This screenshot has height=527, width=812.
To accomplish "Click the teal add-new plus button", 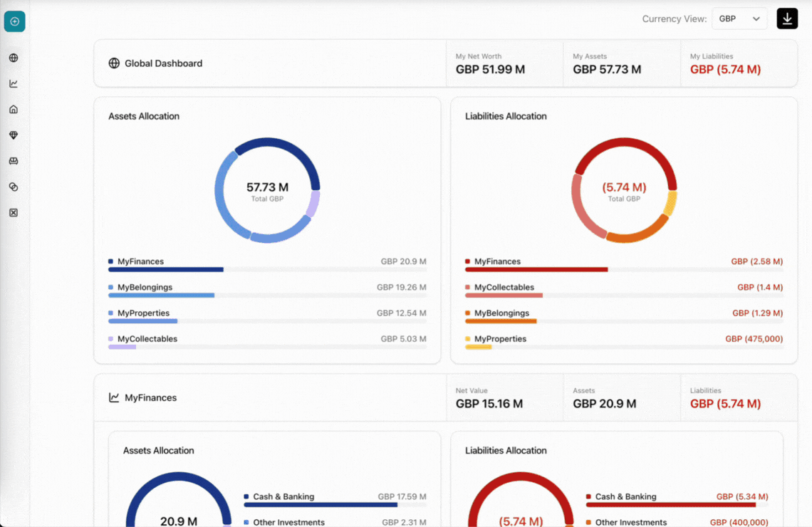I will [14, 21].
